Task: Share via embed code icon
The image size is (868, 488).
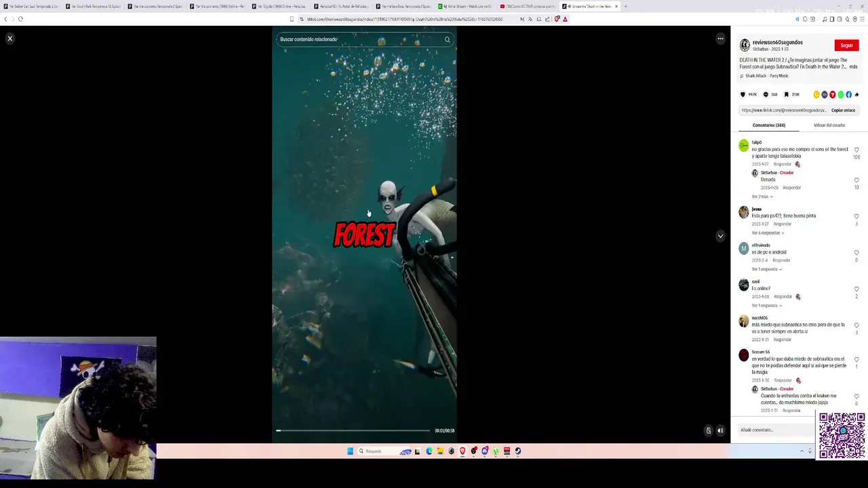Action: [825, 95]
